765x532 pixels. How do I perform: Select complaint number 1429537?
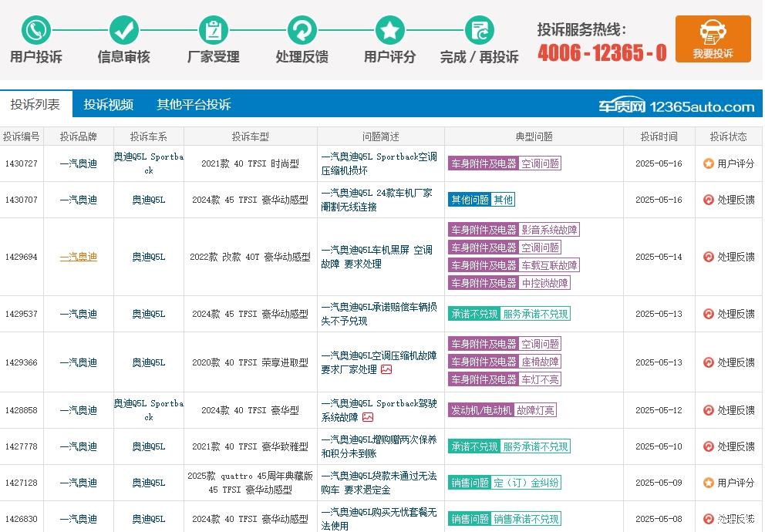[22, 314]
